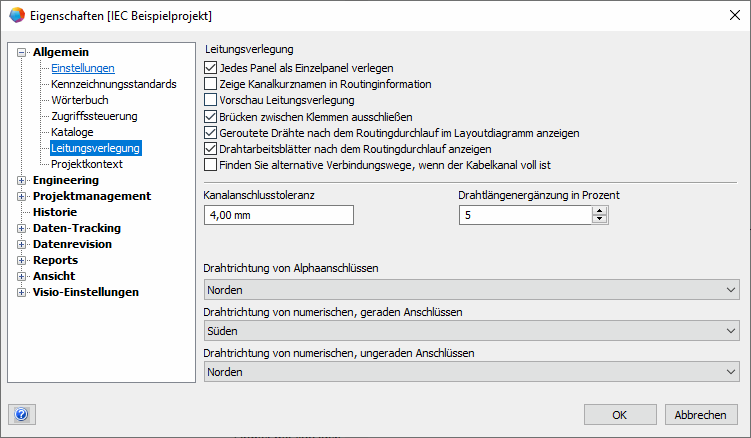Click the blue help question mark icon
Viewport: 751px width, 438px height.
(21, 414)
